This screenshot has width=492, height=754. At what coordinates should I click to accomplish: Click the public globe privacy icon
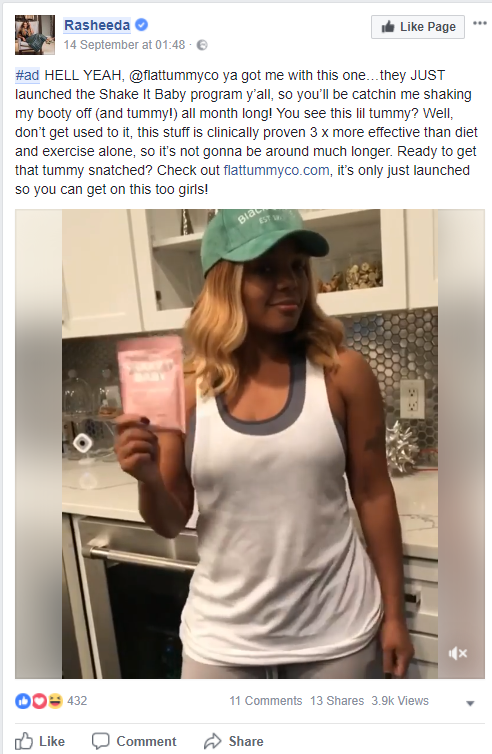coord(202,45)
